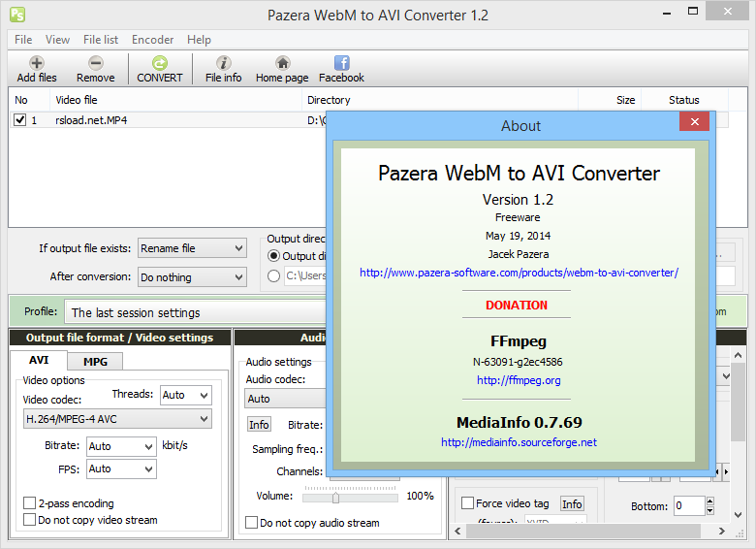Image resolution: width=756 pixels, height=549 pixels.
Task: Click the Pazera app icon in title bar
Action: (17, 15)
